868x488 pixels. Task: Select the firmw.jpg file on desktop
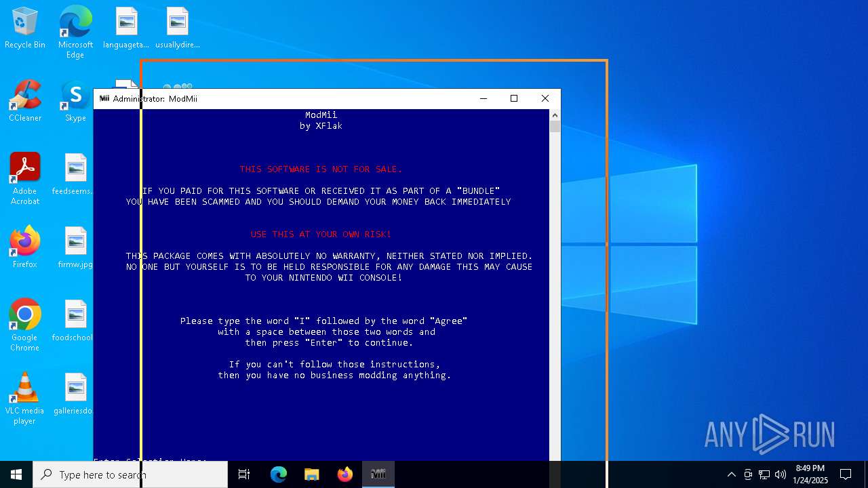[75, 247]
